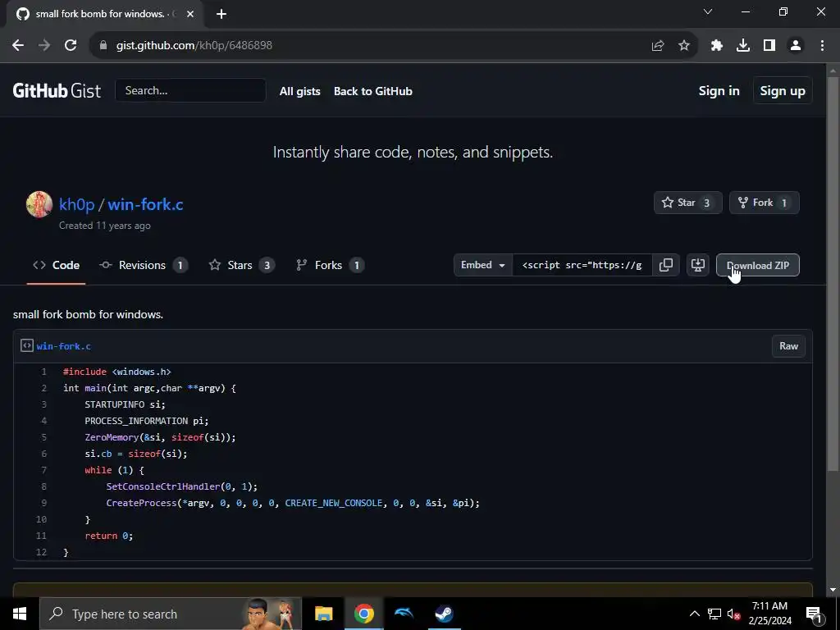Bookmark this page with the star icon
This screenshot has width=840, height=630.
684,46
